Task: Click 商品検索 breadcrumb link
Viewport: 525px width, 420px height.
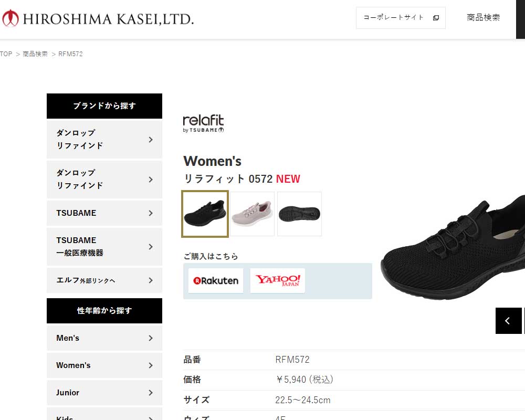Action: point(35,54)
